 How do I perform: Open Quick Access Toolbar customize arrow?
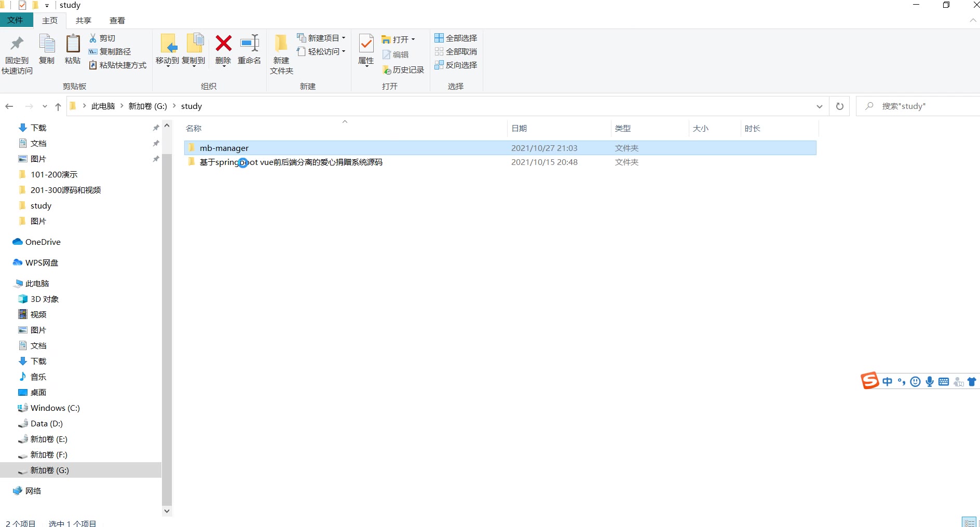pyautogui.click(x=47, y=5)
